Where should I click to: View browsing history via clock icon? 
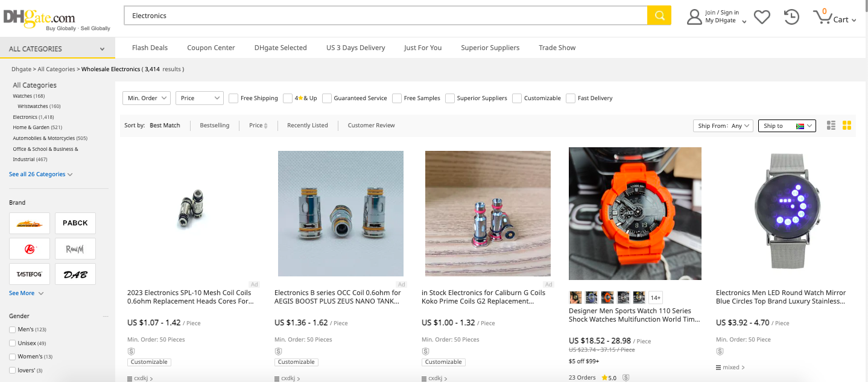[790, 16]
